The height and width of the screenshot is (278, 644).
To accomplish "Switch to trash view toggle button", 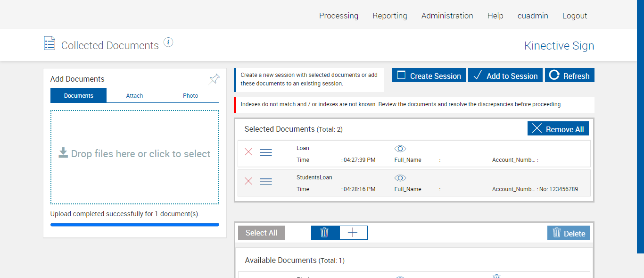I will pyautogui.click(x=325, y=233).
